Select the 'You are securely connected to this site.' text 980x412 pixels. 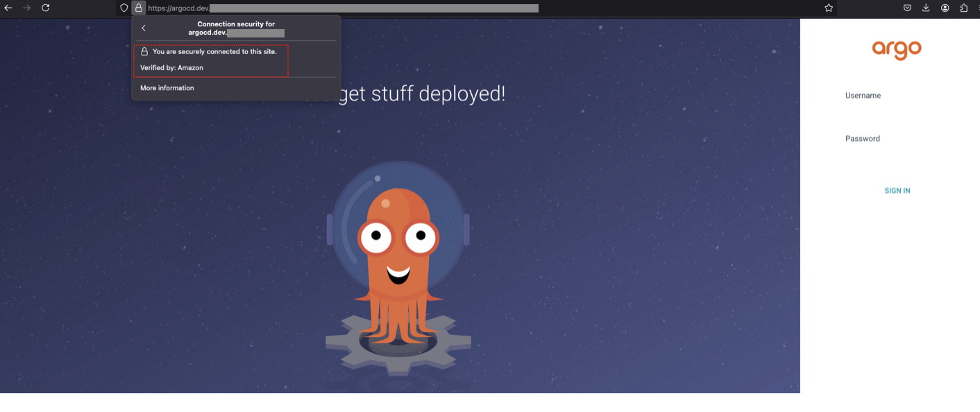click(214, 51)
